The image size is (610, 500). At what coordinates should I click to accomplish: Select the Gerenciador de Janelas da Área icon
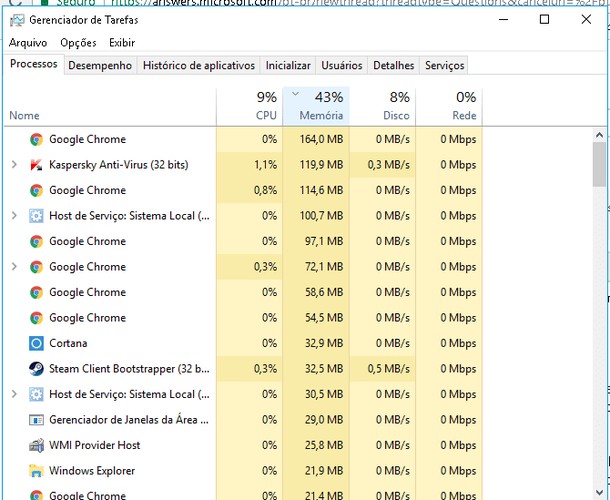[36, 420]
